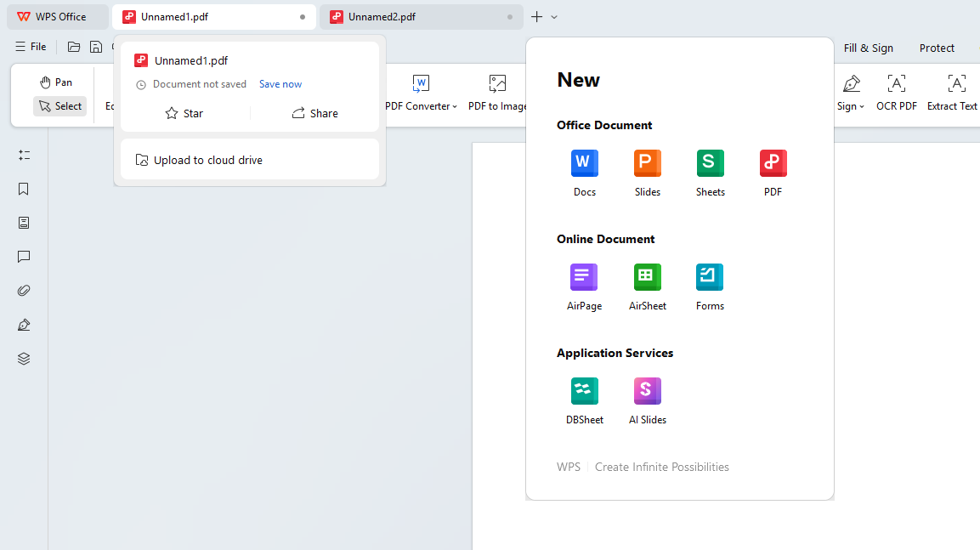Click the unsaved dot on Unnamed2.pdf tab

point(510,17)
